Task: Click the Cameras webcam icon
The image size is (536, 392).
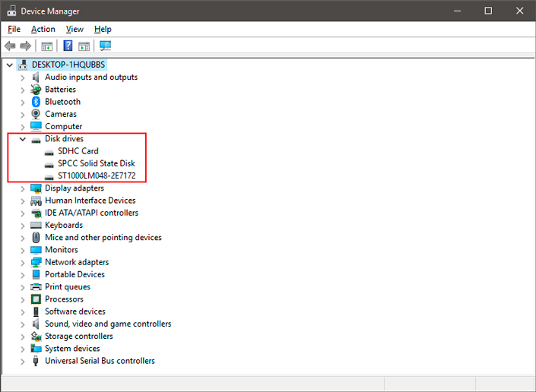Action: tap(36, 114)
